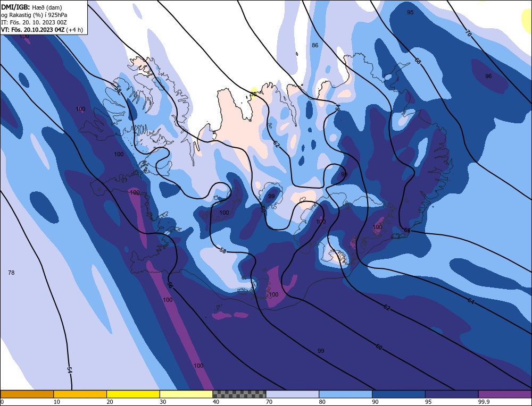Screen dimensions: 532x406
Task: Click the humidity value 96 on the map
Action: coord(488,76)
